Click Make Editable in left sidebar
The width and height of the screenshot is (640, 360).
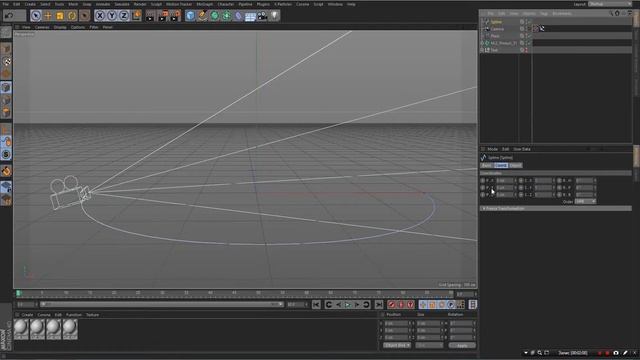tap(6, 32)
